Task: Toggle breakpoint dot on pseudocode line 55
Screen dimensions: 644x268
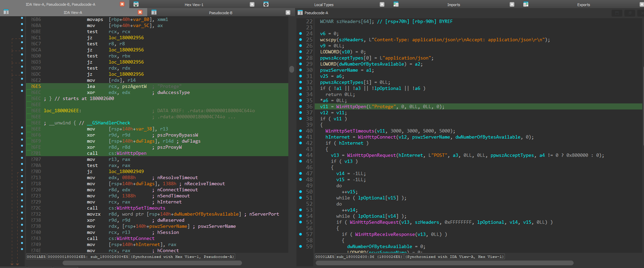Action: (x=301, y=222)
